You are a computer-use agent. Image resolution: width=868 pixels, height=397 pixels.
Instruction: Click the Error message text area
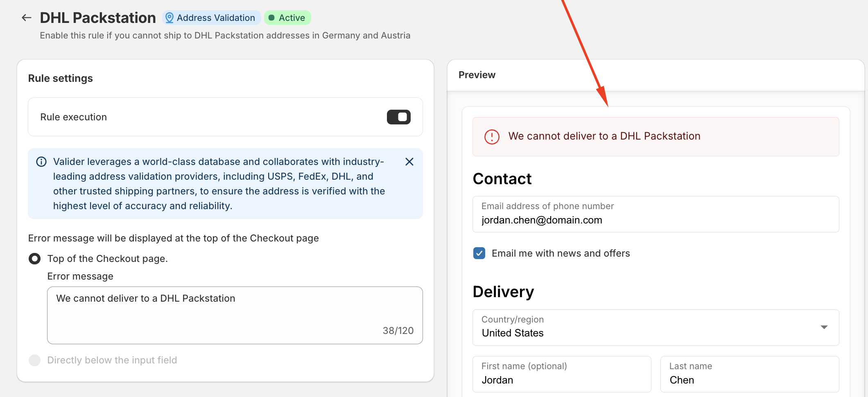point(235,315)
